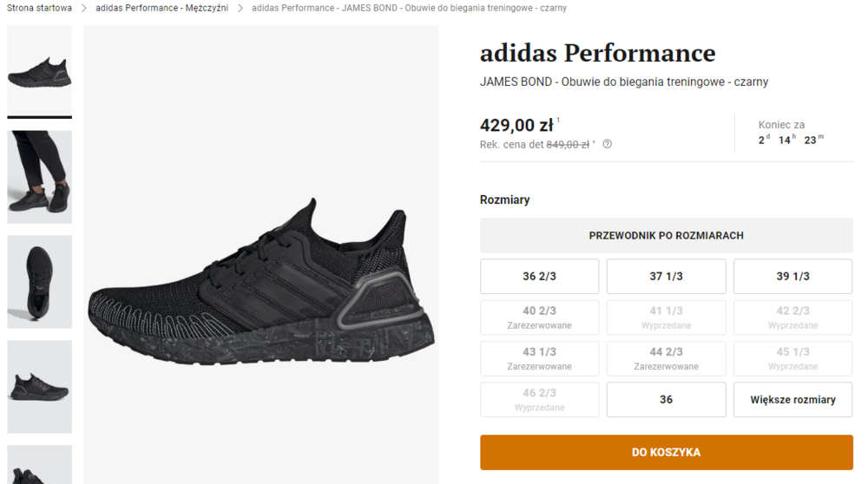Viewport: 868px width, 484px height.
Task: Expand the Większe rozmiary sizes option
Action: 792,400
